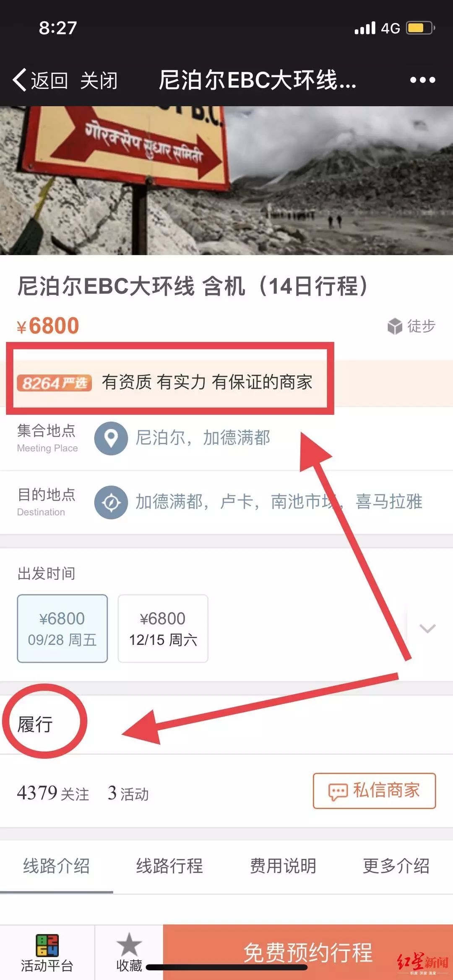The image size is (453, 980).
Task: Select the 线路介绍 tab
Action: [57, 866]
